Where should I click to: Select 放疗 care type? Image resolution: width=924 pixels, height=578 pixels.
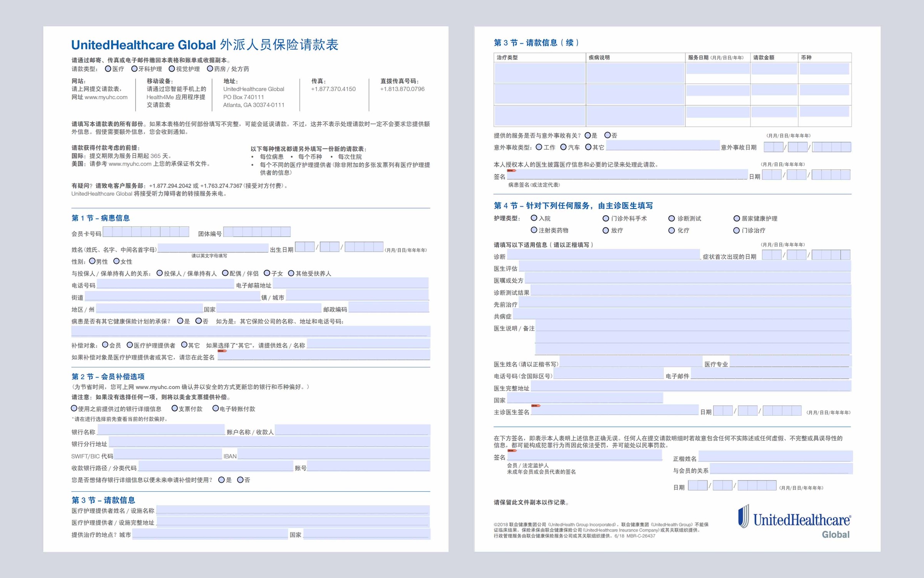pyautogui.click(x=606, y=230)
